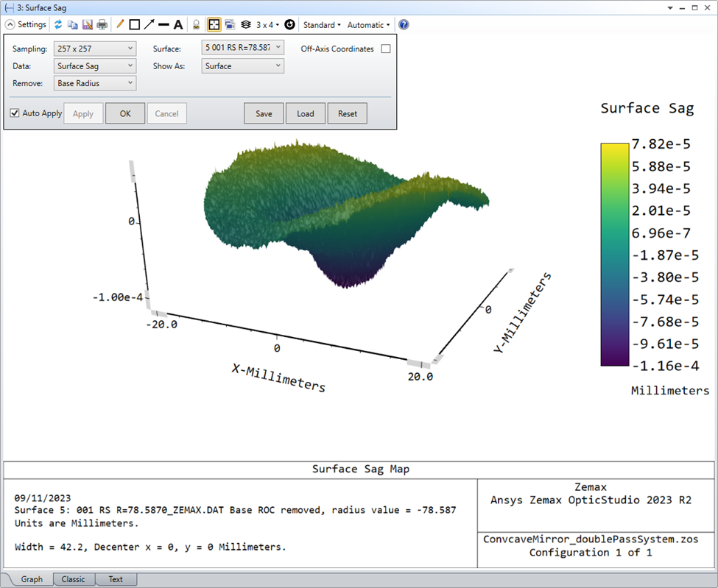
Task: Click the -1.00e-4 Z axis tick label
Action: (118, 297)
